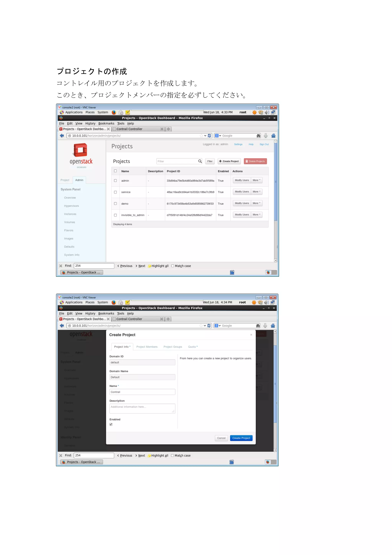The image size is (392, 555).
Task: Open the URL history dropdown arrow in the Projects list browser
Action: (205, 136)
